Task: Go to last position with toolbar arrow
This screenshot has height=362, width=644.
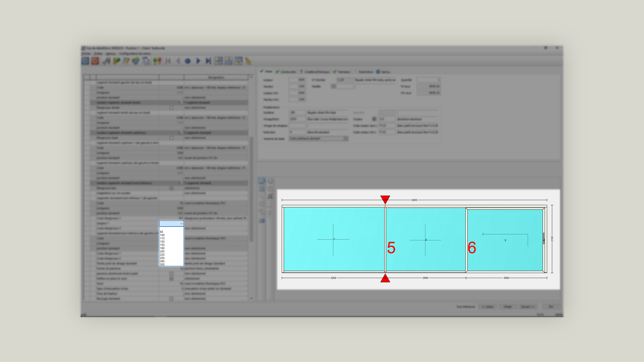Action: point(208,61)
